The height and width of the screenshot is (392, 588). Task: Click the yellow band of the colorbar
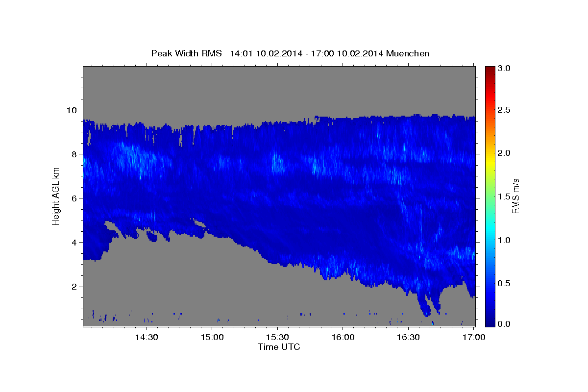[x=490, y=162]
